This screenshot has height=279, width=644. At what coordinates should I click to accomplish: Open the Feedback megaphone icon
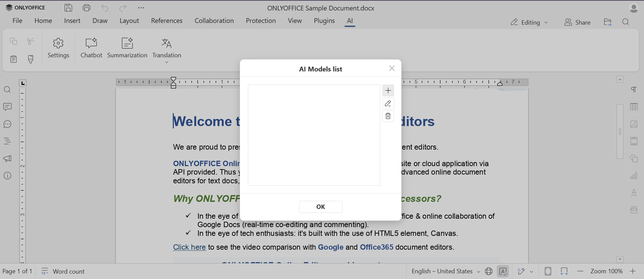(x=7, y=158)
